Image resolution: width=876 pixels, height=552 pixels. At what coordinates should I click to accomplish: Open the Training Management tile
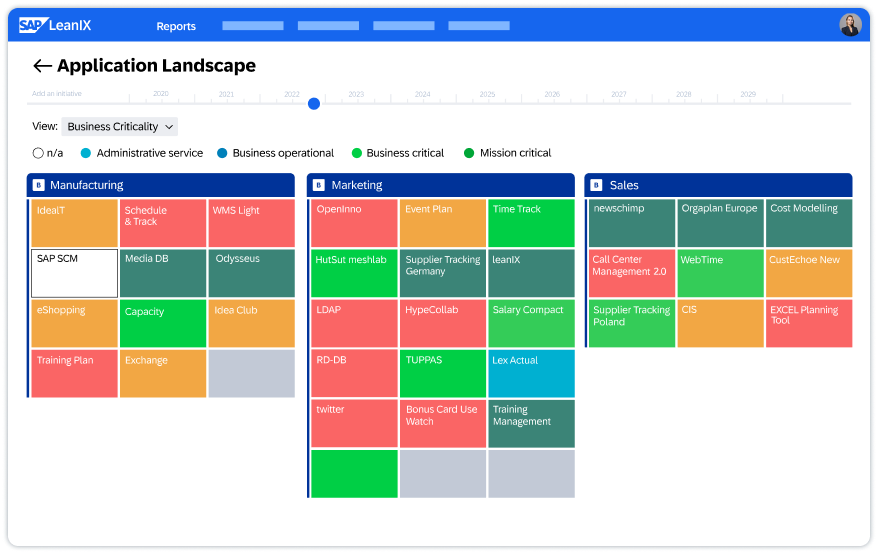[x=531, y=423]
